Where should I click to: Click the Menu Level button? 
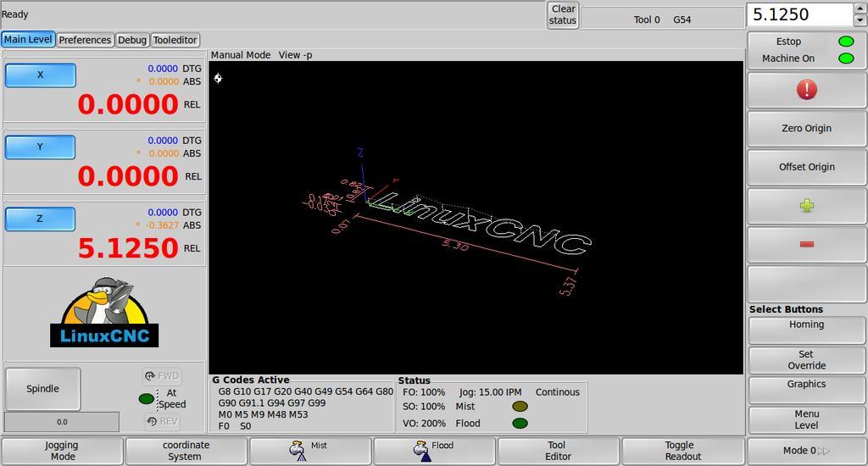point(807,419)
